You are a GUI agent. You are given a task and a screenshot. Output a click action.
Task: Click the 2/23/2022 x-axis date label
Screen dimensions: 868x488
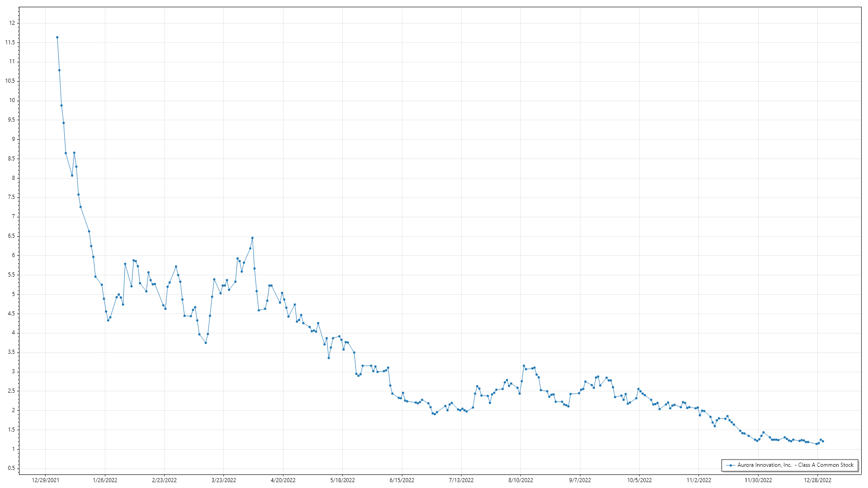(x=164, y=480)
